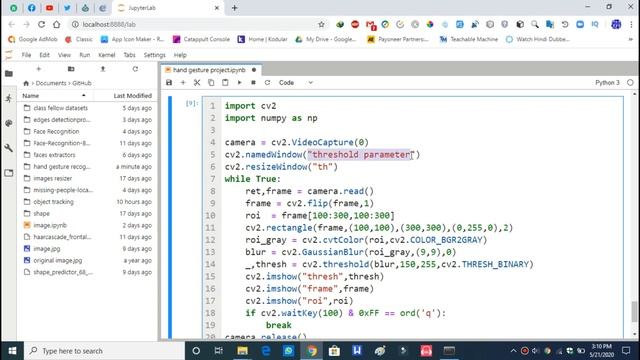Open the Microsoft Store taskbar icon
This screenshot has width=640, height=360.
coord(334,351)
